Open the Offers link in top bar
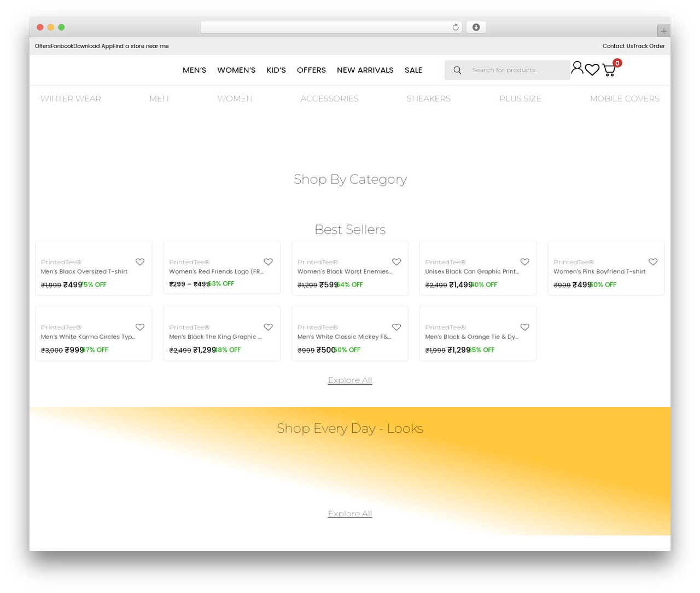The width and height of the screenshot is (700, 593). tap(43, 46)
